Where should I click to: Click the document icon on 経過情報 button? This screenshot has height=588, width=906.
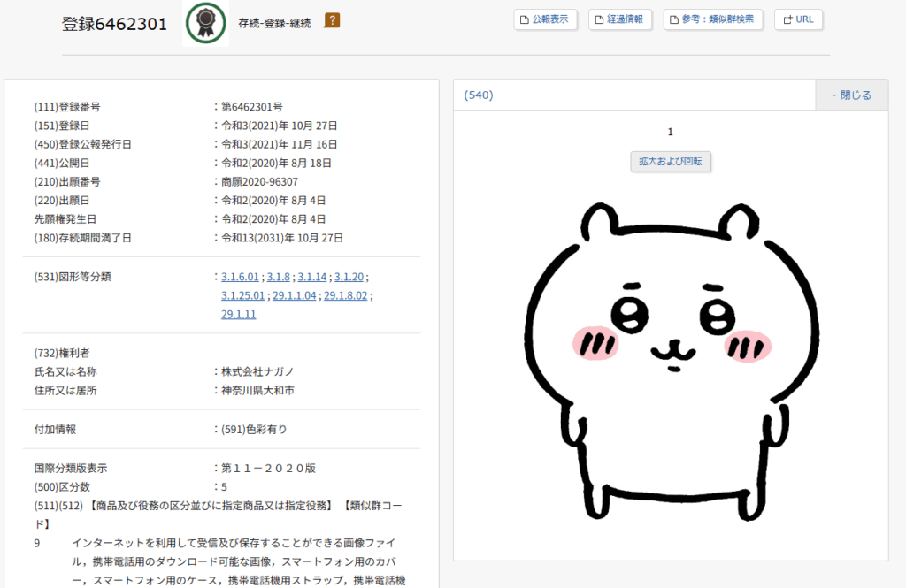tap(600, 19)
